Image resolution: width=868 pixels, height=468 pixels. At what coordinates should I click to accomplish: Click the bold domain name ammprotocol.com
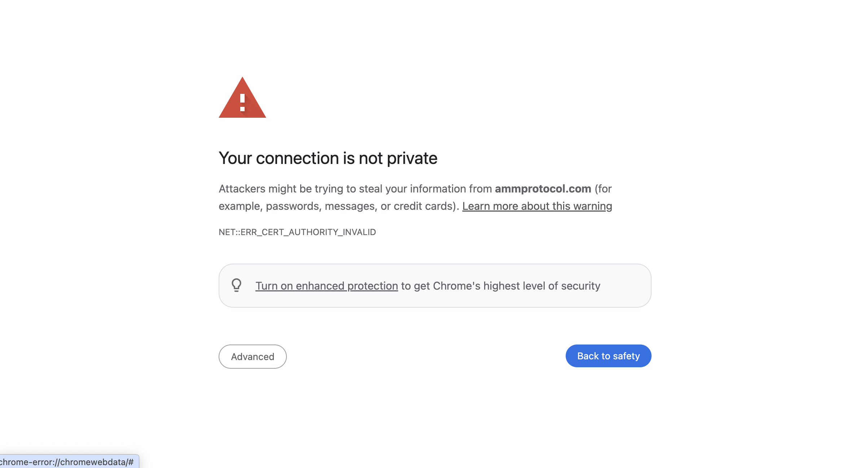click(543, 188)
